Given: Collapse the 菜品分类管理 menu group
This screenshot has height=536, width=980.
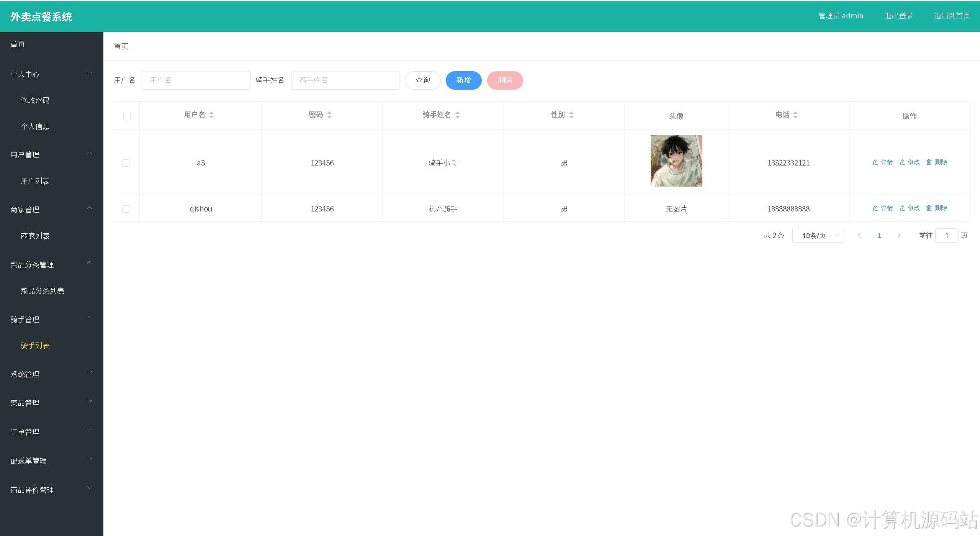Looking at the screenshot, I should [51, 264].
